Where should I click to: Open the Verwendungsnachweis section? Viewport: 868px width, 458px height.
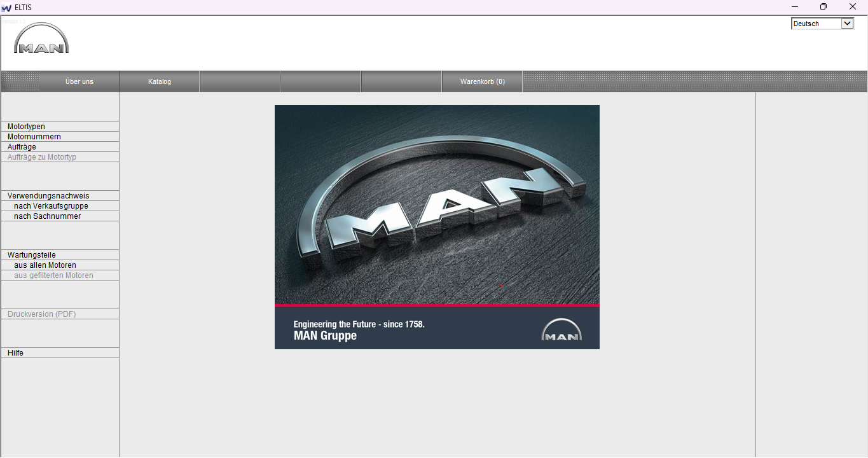pyautogui.click(x=60, y=196)
